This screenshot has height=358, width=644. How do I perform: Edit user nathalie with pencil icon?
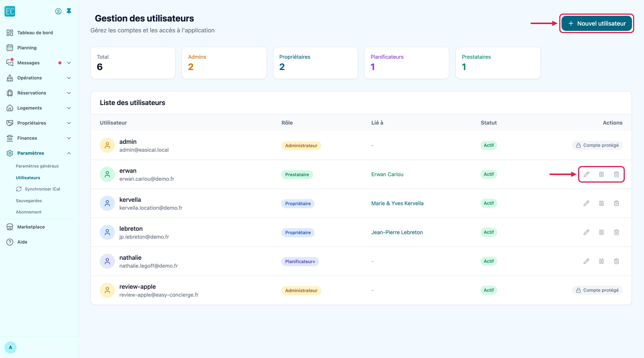(586, 261)
